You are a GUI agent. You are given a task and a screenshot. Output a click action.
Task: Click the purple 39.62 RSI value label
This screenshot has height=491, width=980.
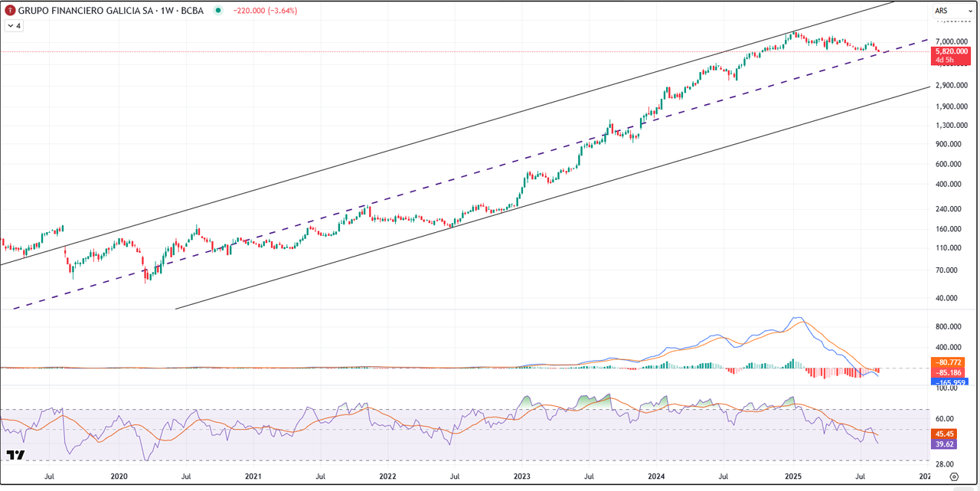[x=944, y=444]
